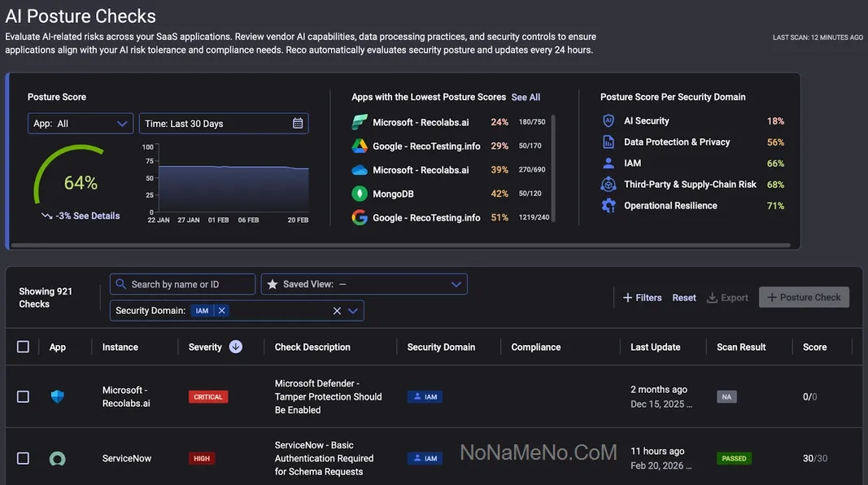Image resolution: width=868 pixels, height=485 pixels.
Task: Click the Reset filters button
Action: click(684, 298)
